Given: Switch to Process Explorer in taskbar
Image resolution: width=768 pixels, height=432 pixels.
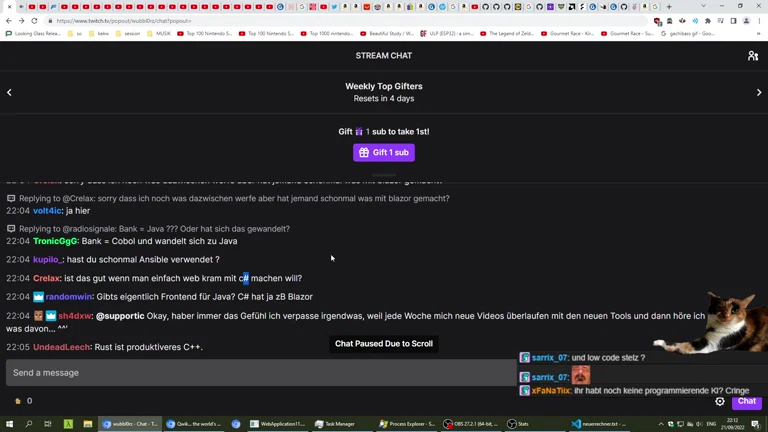Looking at the screenshot, I should (407, 424).
